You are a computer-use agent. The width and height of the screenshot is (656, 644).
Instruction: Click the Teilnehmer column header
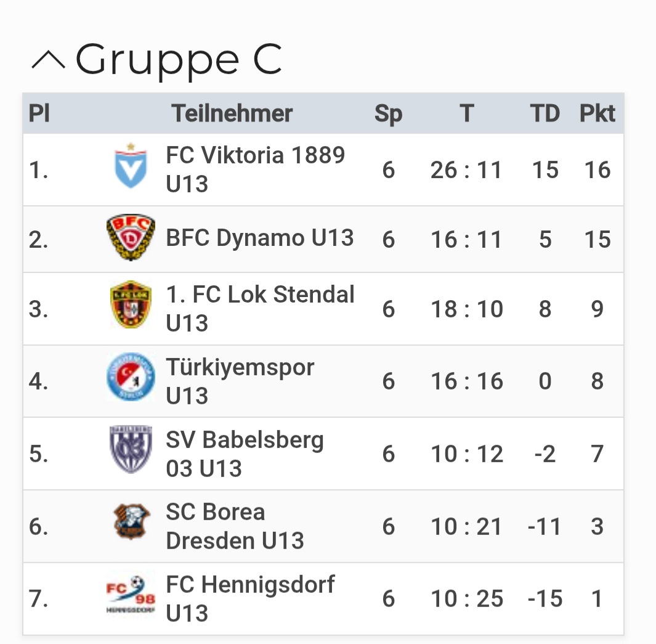232,113
